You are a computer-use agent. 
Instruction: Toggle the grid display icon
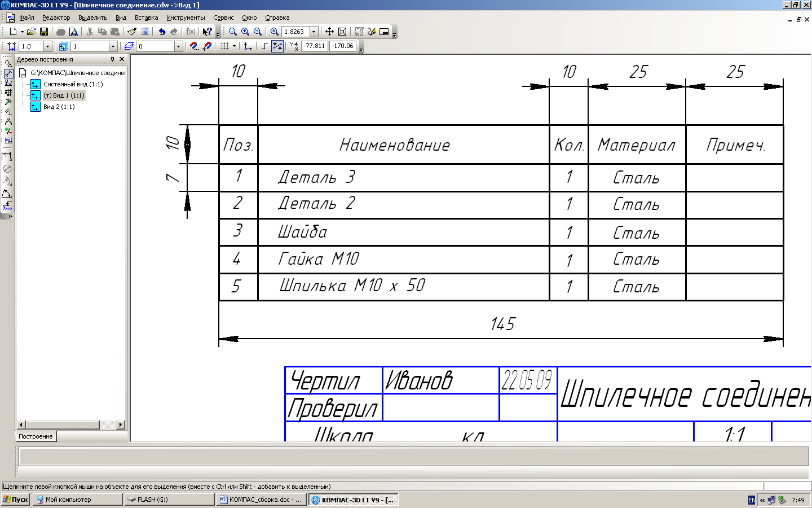224,46
